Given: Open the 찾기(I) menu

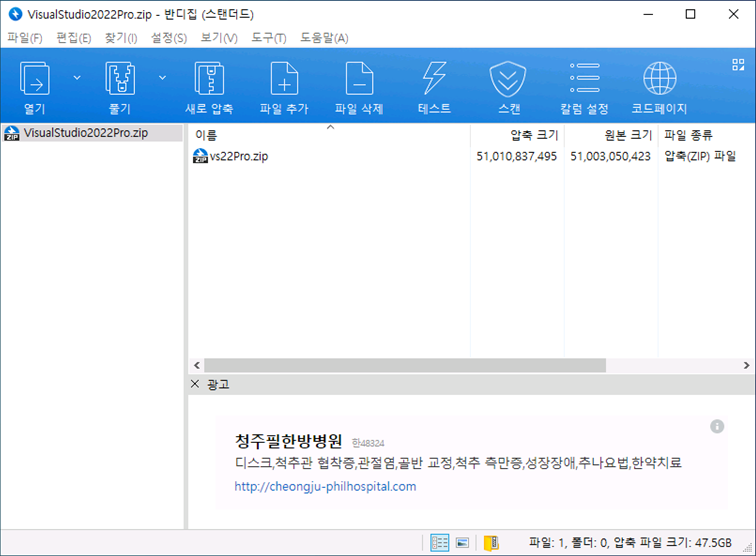Looking at the screenshot, I should coord(121,38).
